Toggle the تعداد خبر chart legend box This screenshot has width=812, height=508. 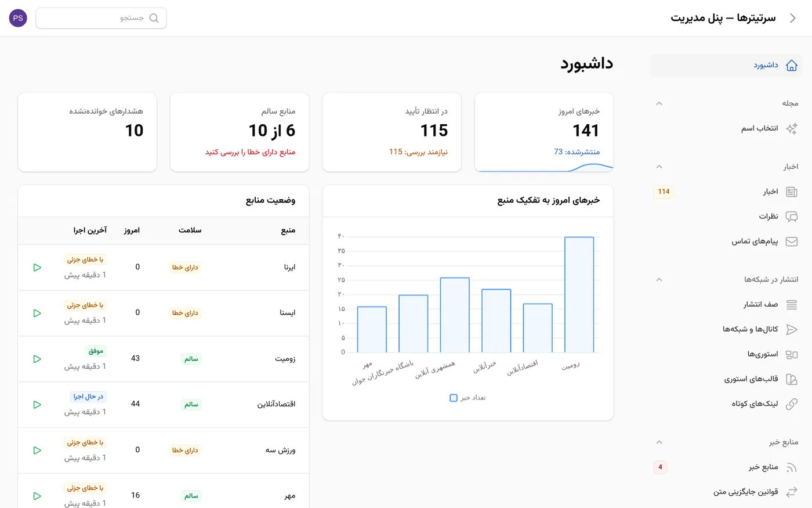click(454, 398)
